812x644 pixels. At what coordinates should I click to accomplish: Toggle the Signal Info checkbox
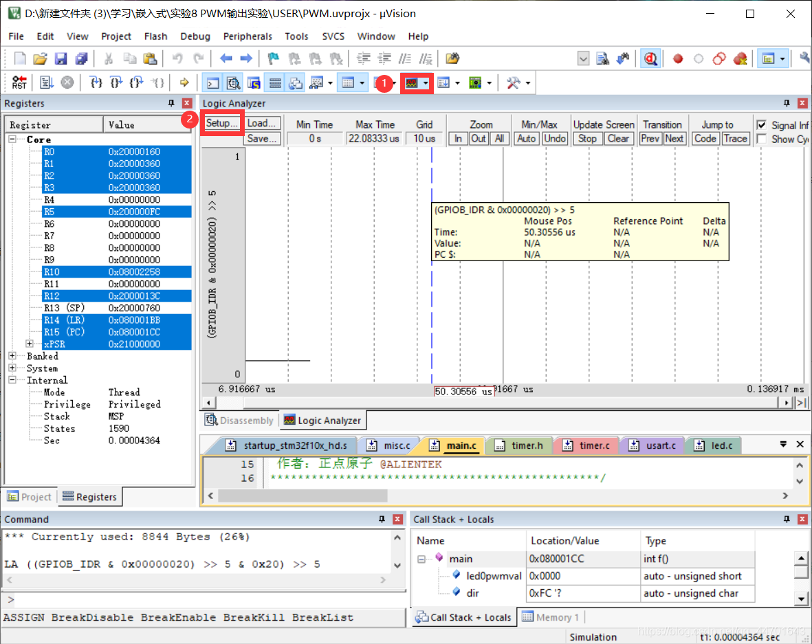pos(761,125)
